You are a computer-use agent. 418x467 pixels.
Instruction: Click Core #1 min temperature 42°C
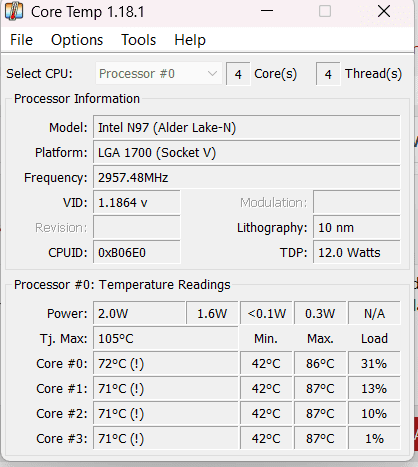coord(266,389)
